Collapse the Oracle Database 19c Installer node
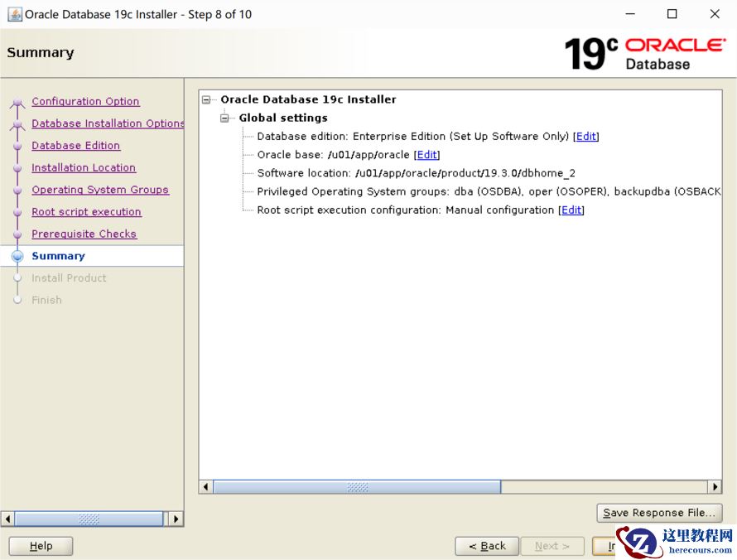 206,99
